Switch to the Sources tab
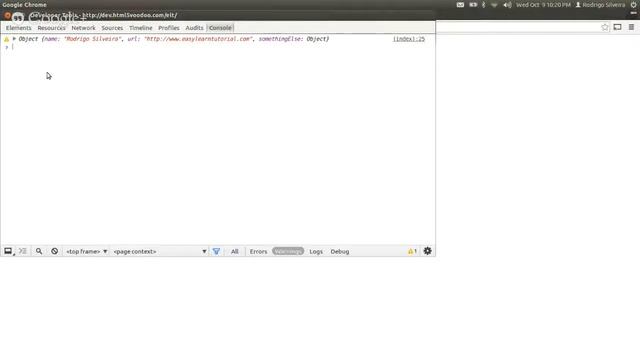640x360 pixels. pyautogui.click(x=112, y=28)
